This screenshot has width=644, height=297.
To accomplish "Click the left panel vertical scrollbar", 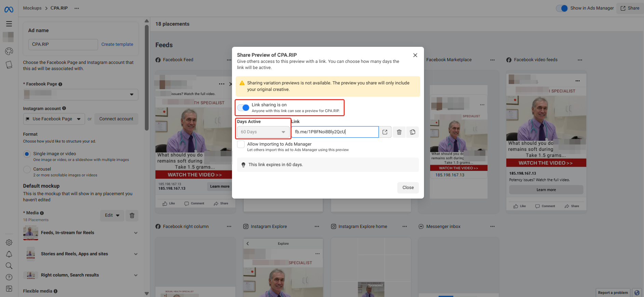I will (x=147, y=77).
